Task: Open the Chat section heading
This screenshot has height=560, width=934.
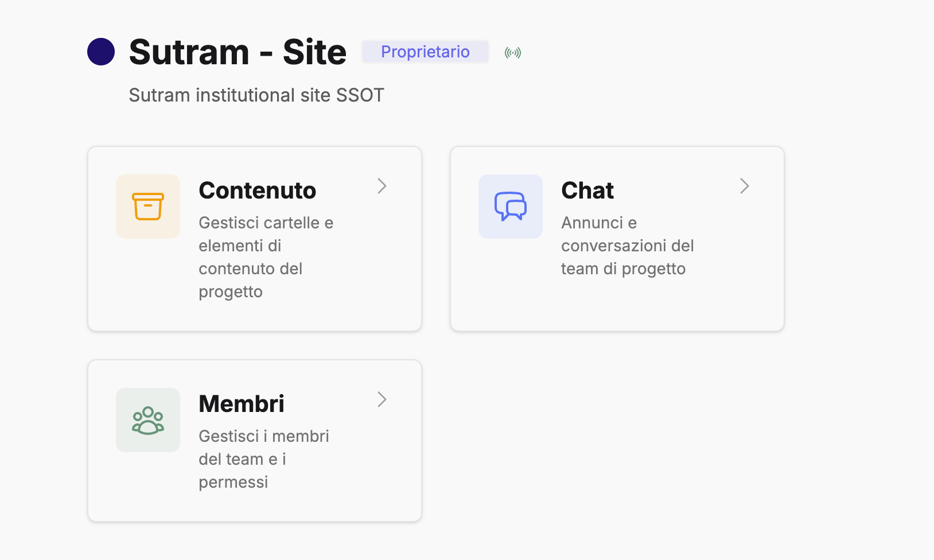Action: click(587, 190)
